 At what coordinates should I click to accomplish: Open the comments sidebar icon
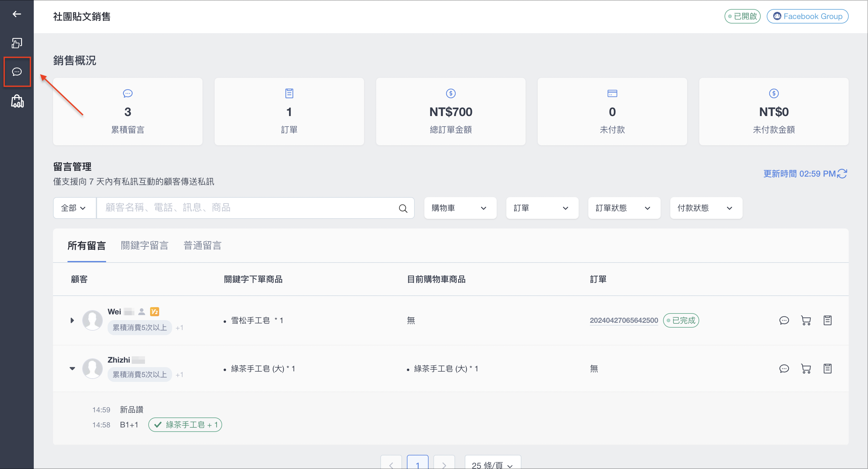click(17, 71)
